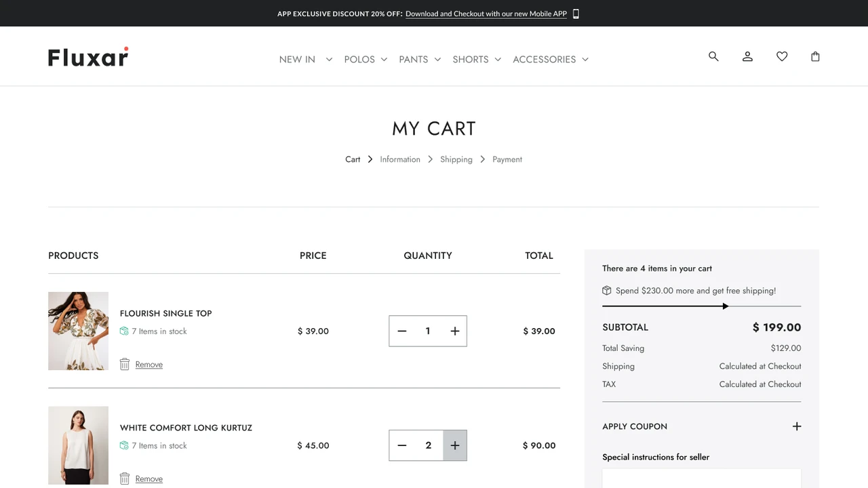868x488 pixels.
Task: Decrease quantity of Flourish Single Top
Action: [402, 331]
